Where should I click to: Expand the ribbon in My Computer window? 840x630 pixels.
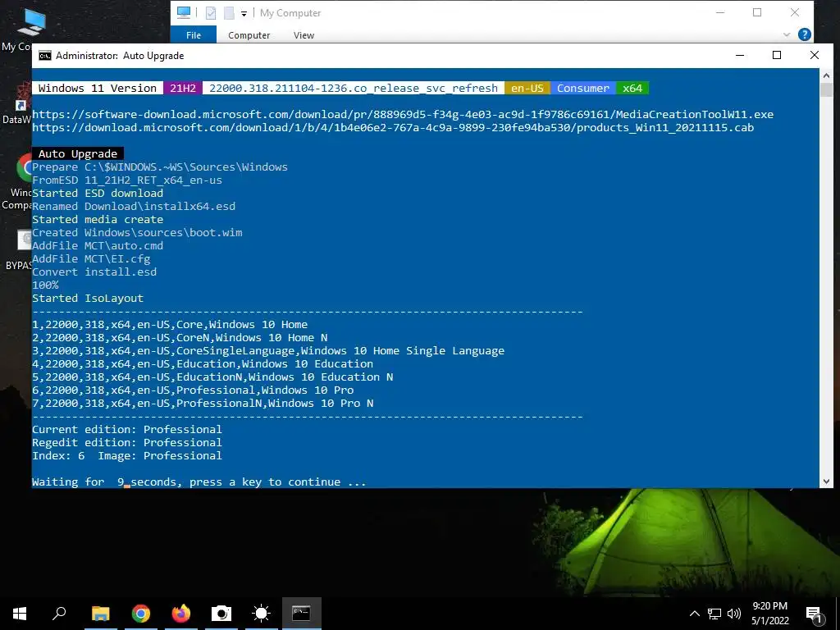click(787, 34)
